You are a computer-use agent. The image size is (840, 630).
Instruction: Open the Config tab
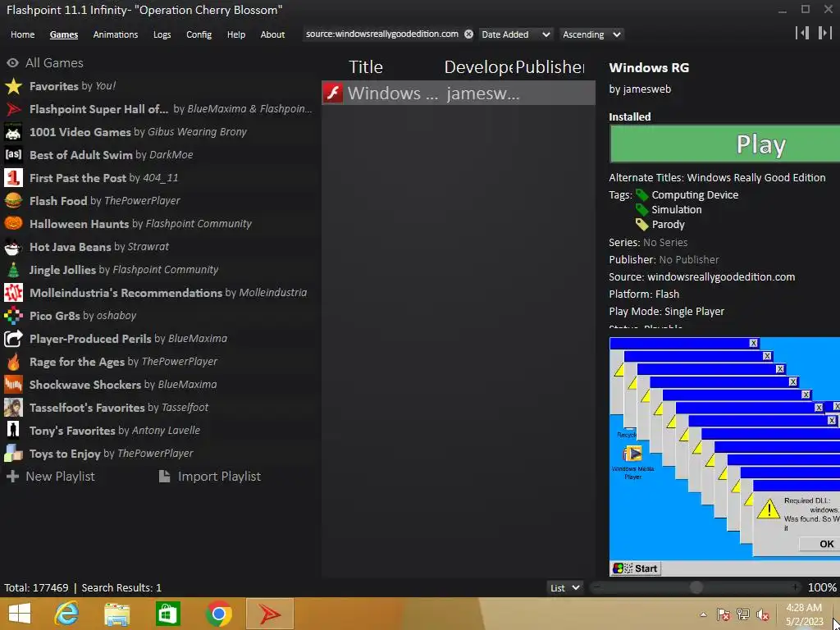(199, 34)
